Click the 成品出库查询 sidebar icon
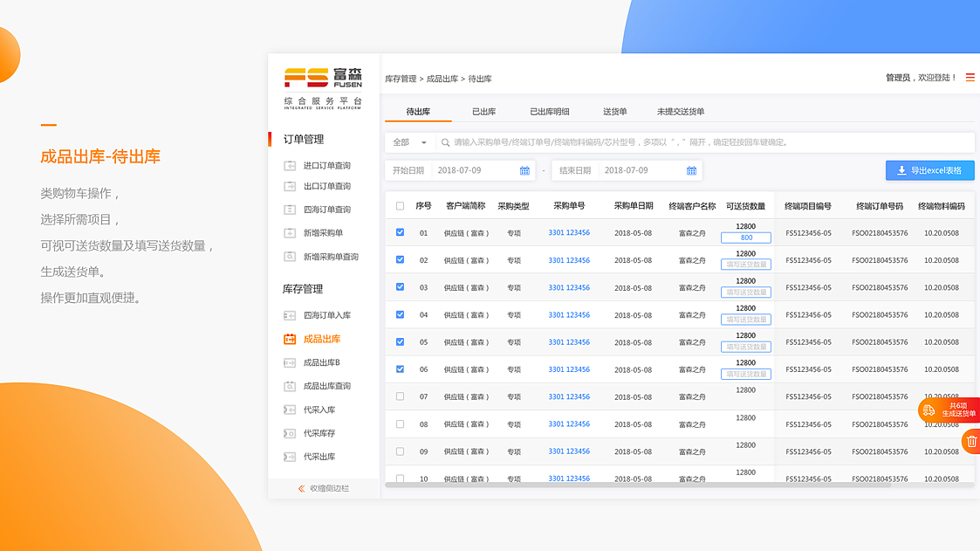The width and height of the screenshot is (980, 551). (x=290, y=387)
